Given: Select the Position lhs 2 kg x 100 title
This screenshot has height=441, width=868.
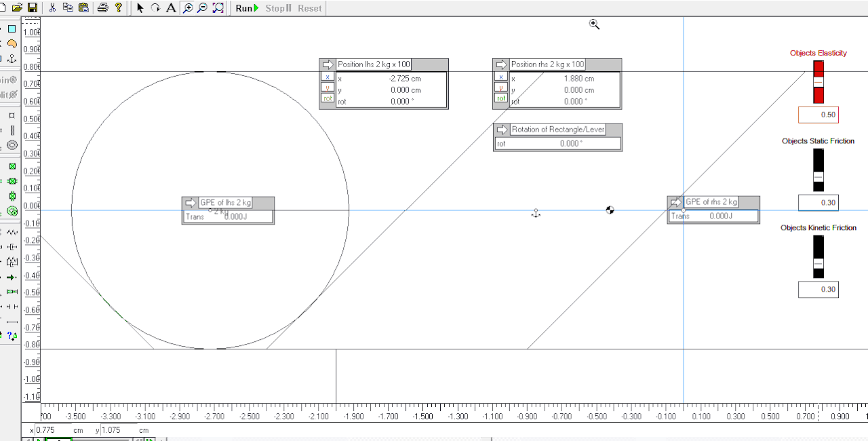Looking at the screenshot, I should (374, 64).
